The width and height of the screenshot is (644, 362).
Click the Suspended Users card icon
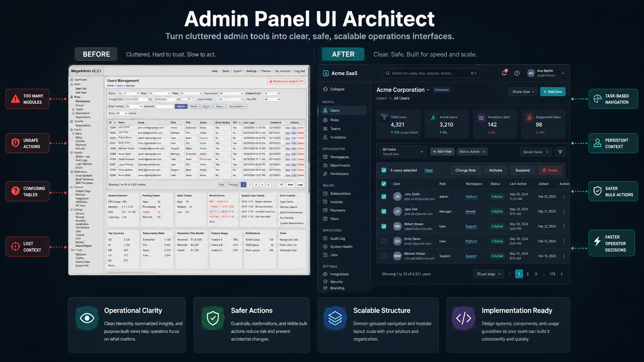[x=529, y=118]
